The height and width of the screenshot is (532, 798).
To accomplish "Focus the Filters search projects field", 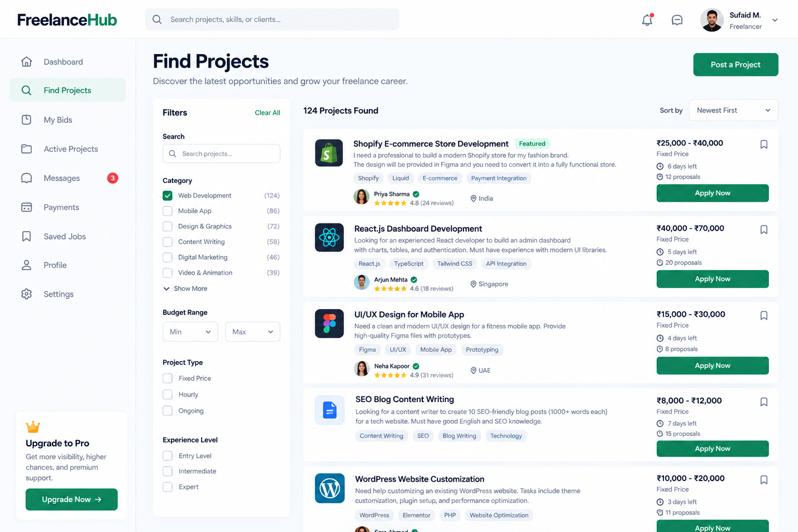I will click(x=221, y=154).
